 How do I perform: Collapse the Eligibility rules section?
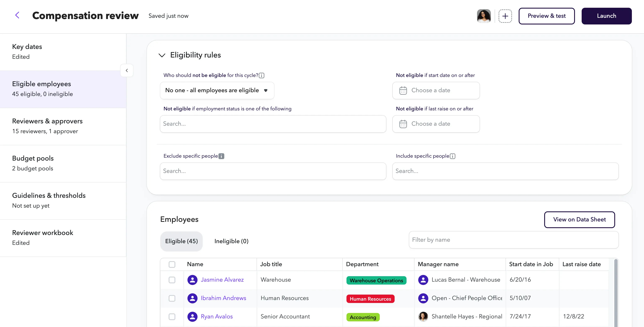point(162,55)
